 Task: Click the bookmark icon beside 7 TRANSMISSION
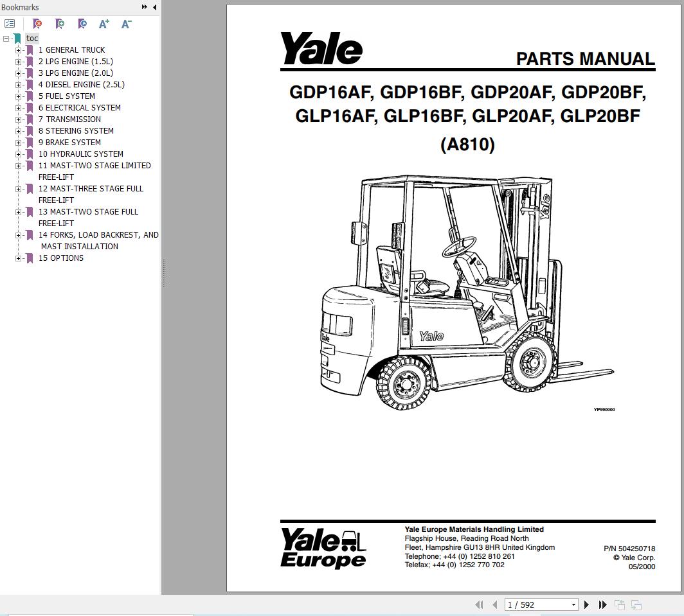[x=30, y=119]
